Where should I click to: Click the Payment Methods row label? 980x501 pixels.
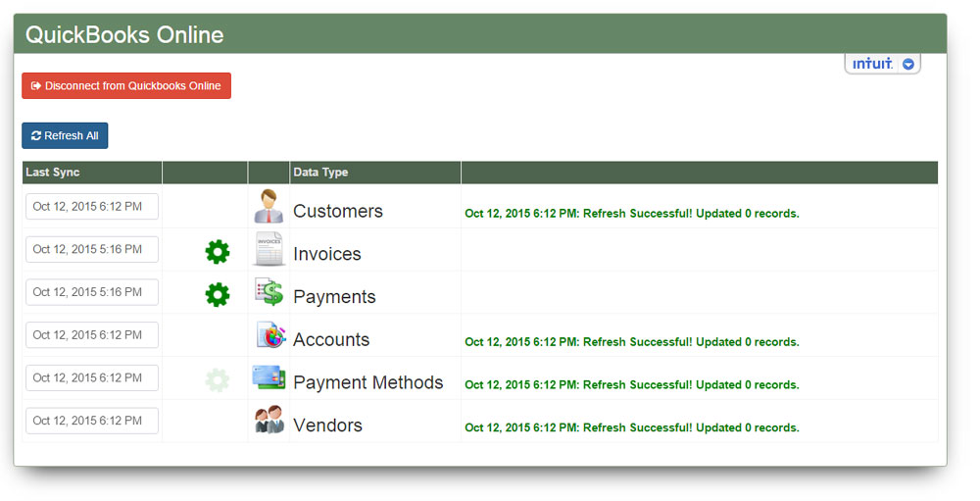click(x=367, y=383)
